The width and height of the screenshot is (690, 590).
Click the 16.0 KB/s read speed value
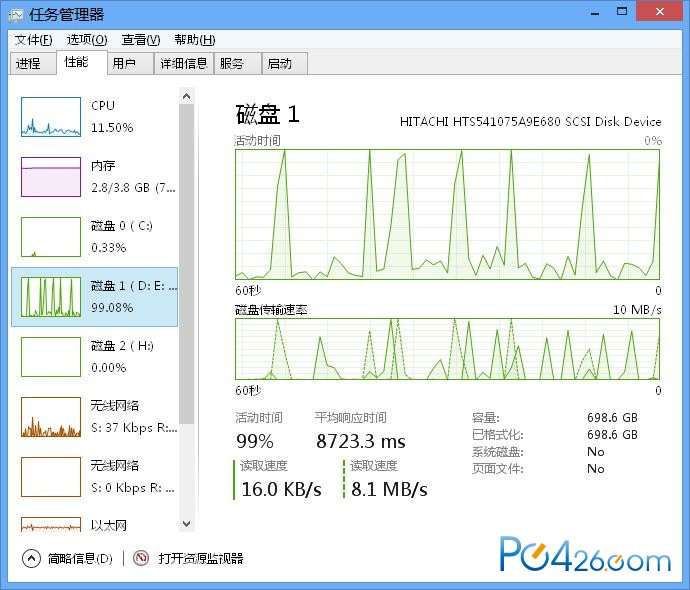tap(282, 489)
